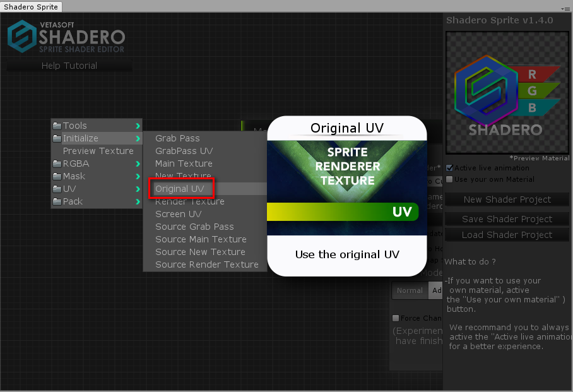Expand the Mask submenu arrow

(x=138, y=176)
